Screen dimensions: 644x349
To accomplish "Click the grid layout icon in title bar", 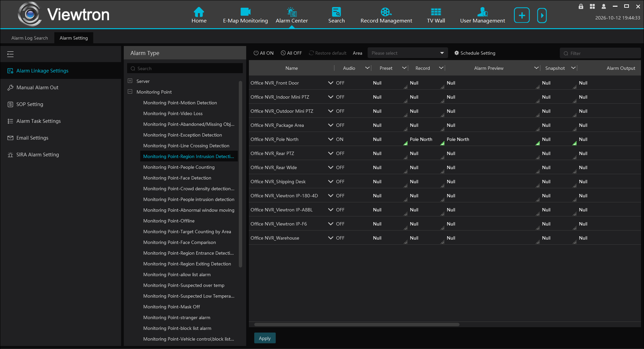I will pos(592,6).
